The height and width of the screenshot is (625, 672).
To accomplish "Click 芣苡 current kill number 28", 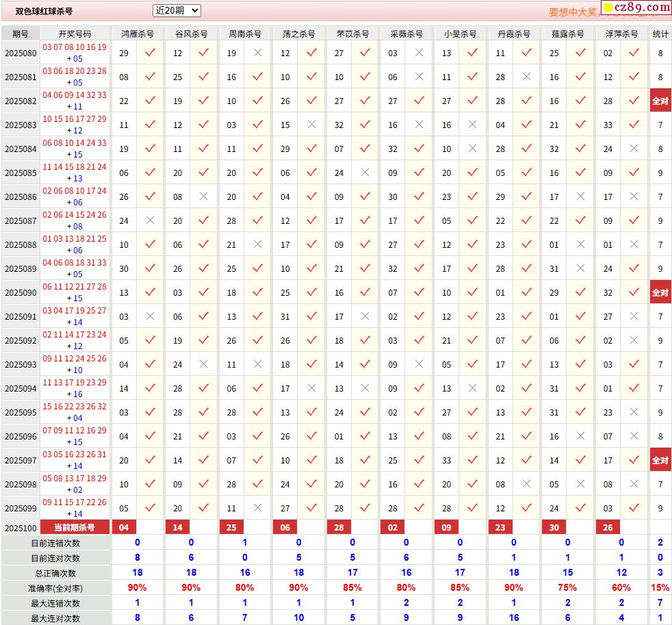I will 339,527.
